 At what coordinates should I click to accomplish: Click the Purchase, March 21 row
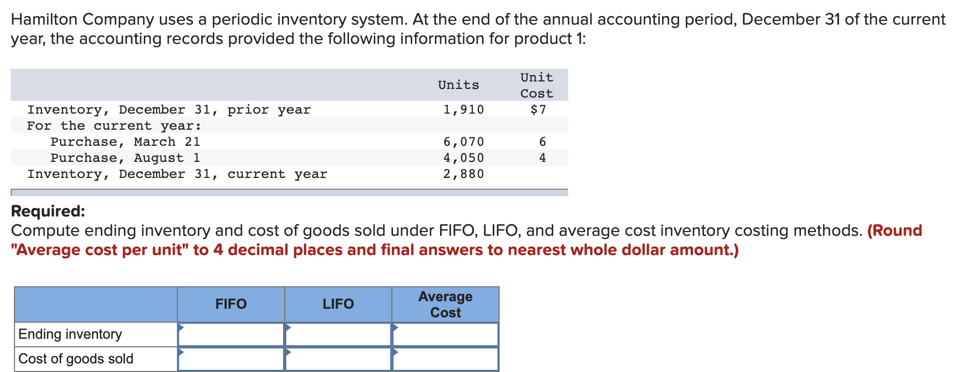point(125,142)
